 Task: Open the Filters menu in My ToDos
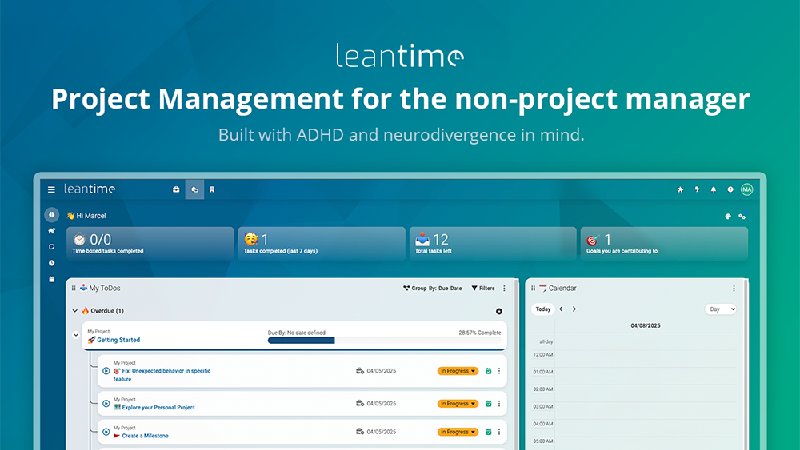pos(483,288)
